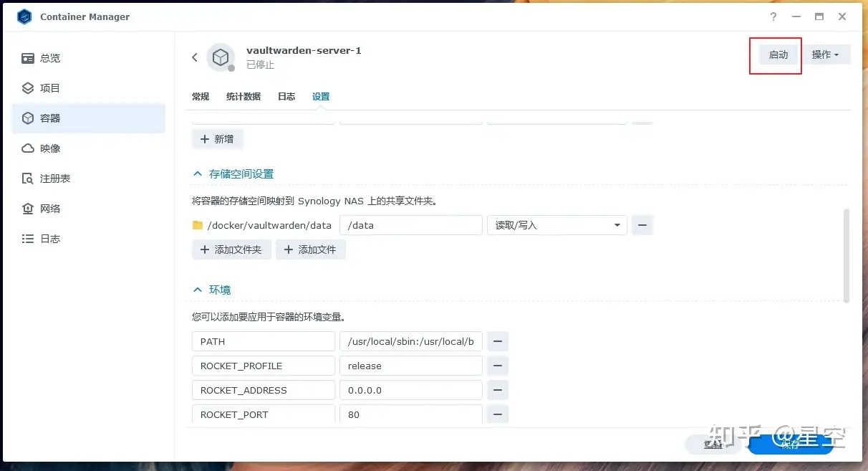Screen dimensions: 868x471
Task: Click the 添加文件夹 add folder button
Action: click(x=231, y=249)
